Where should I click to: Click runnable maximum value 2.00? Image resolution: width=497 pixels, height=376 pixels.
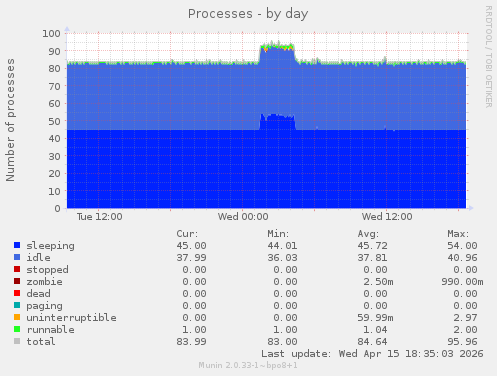click(465, 330)
